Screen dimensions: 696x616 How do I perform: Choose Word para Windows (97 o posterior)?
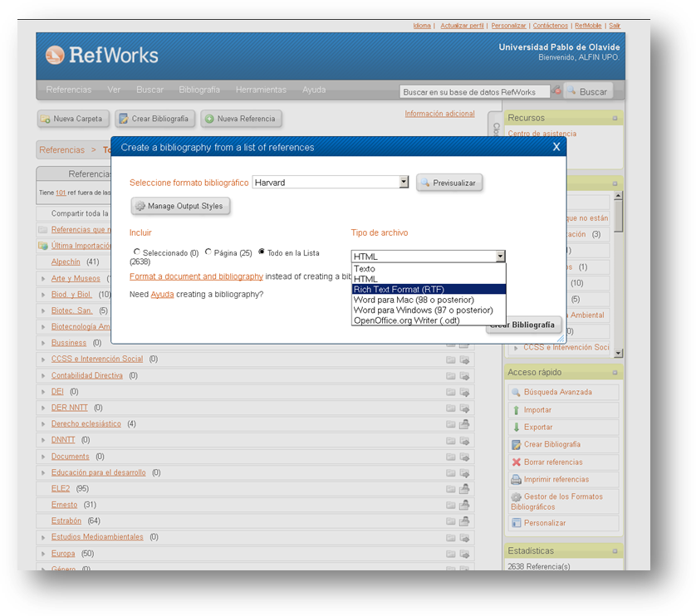(429, 310)
